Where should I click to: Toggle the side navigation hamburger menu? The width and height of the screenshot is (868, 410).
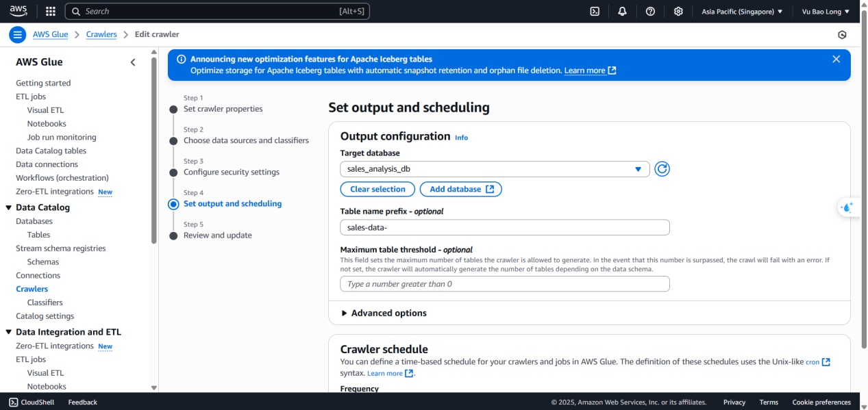pyautogui.click(x=18, y=35)
